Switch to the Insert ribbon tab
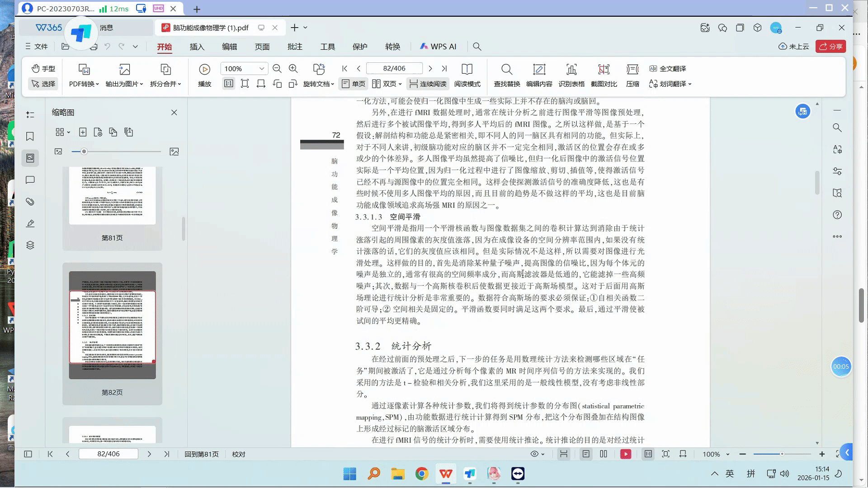 [197, 47]
